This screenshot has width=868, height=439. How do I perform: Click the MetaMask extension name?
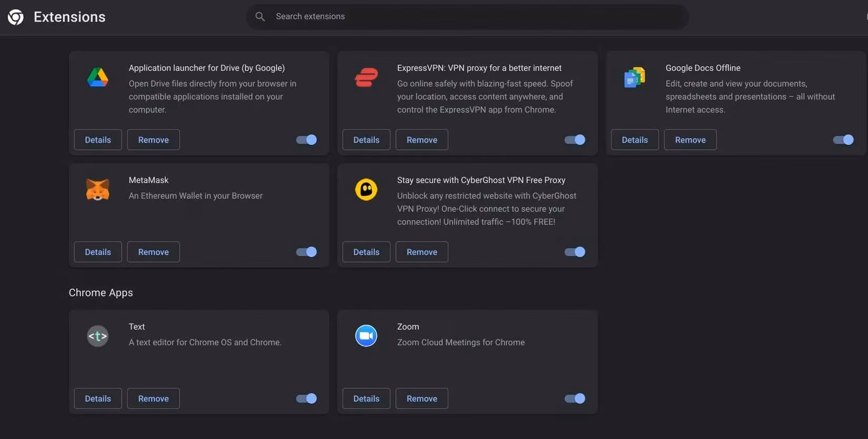point(149,180)
